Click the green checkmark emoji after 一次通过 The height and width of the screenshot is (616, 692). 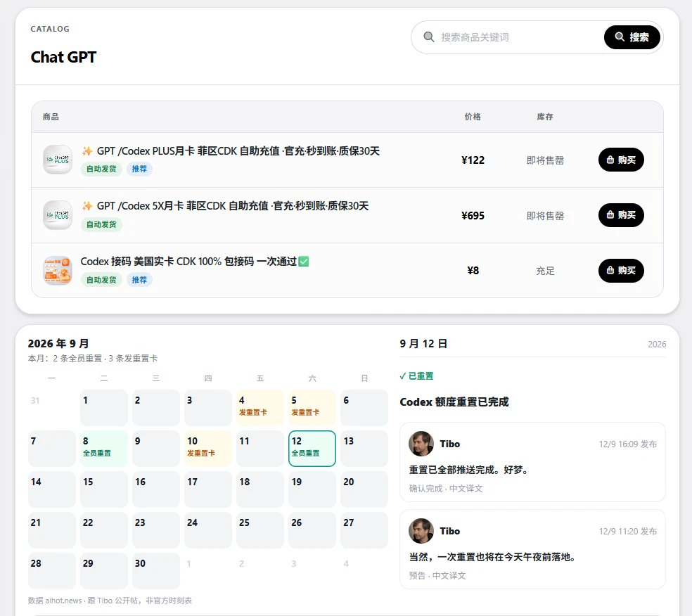(x=304, y=262)
